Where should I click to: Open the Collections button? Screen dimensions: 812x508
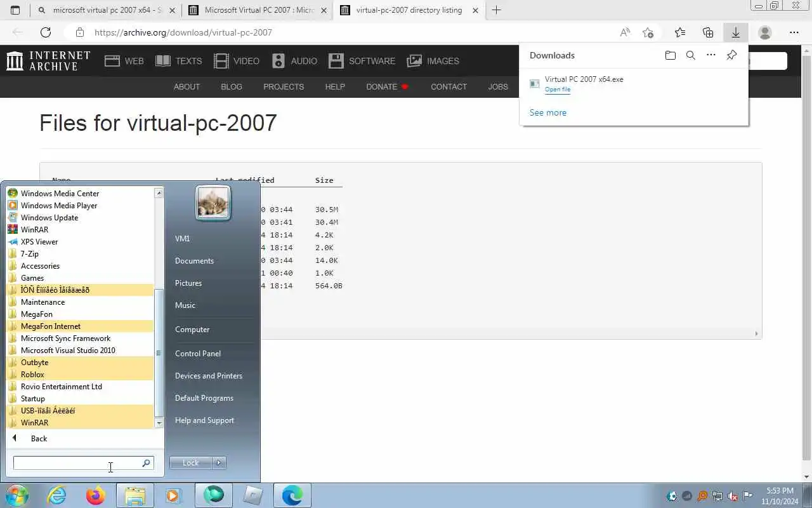coord(708,32)
